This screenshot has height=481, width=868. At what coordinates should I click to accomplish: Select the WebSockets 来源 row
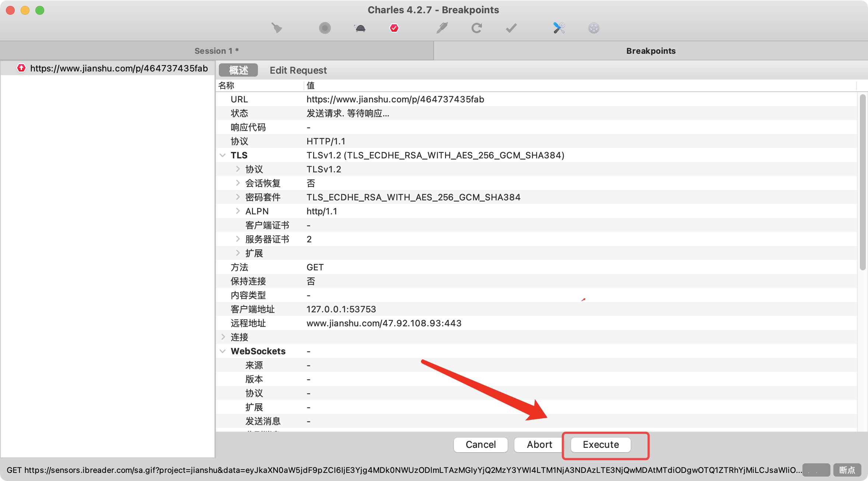536,365
